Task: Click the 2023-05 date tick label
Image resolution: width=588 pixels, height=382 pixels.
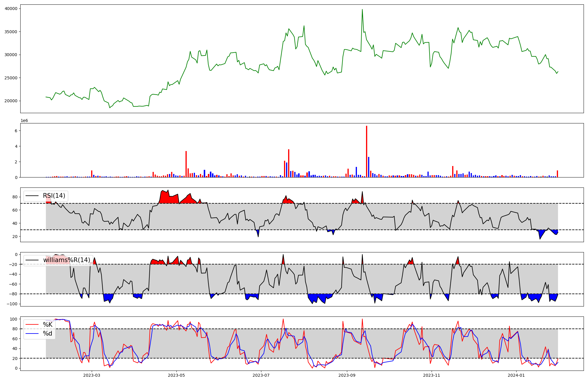Action: click(176, 375)
